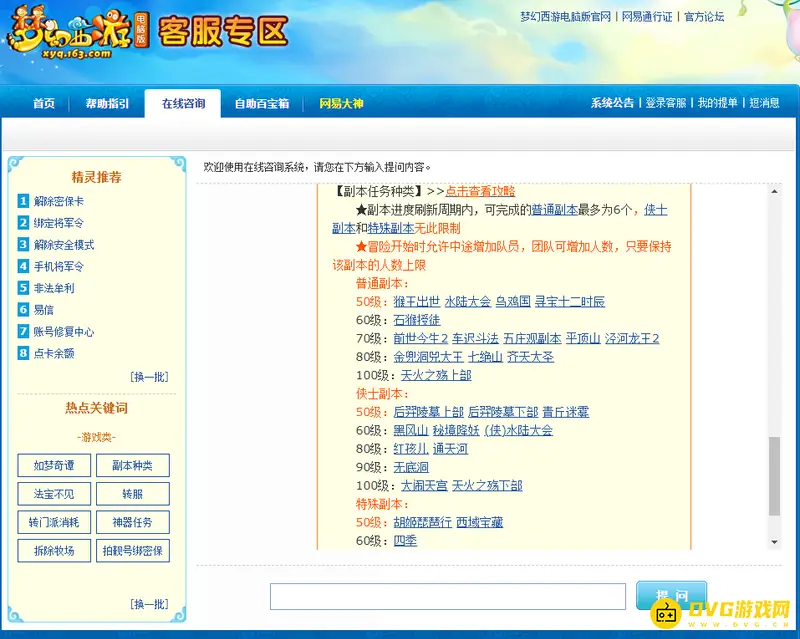Viewport: 800px width, 639px height.
Task: Click 换一批 under 精灵推荐 list
Action: click(149, 377)
